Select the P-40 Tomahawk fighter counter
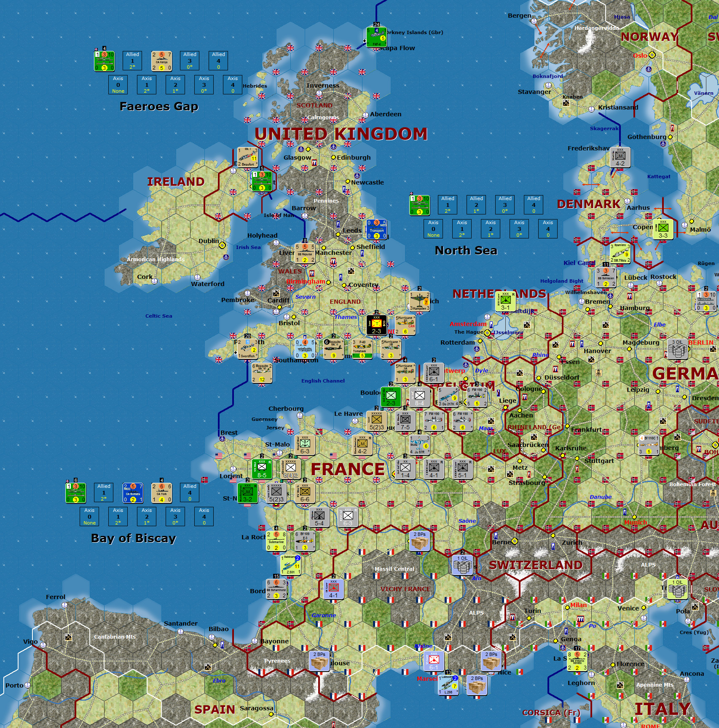The width and height of the screenshot is (719, 728). click(x=361, y=350)
